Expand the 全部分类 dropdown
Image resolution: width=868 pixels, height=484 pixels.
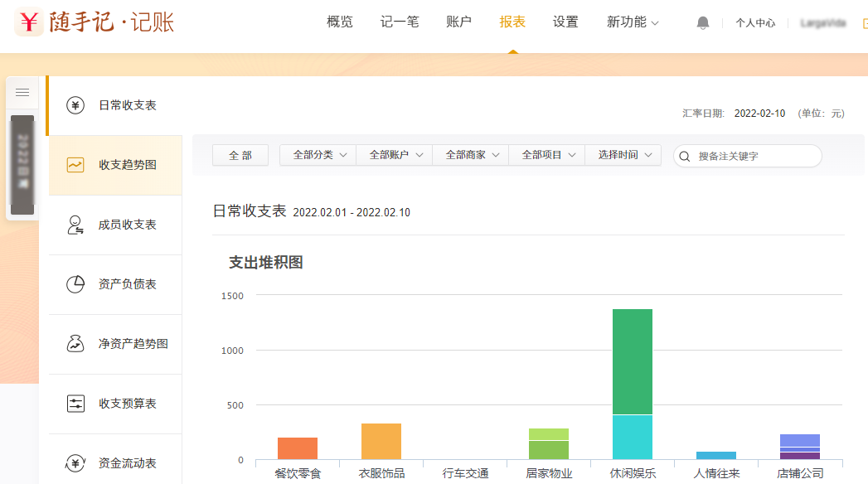coord(318,155)
